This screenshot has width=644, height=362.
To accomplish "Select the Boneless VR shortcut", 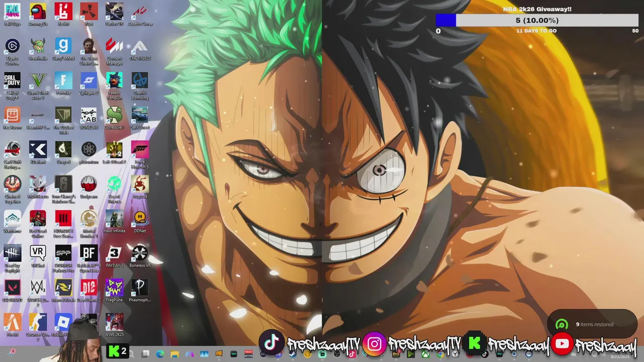I will click(x=140, y=256).
